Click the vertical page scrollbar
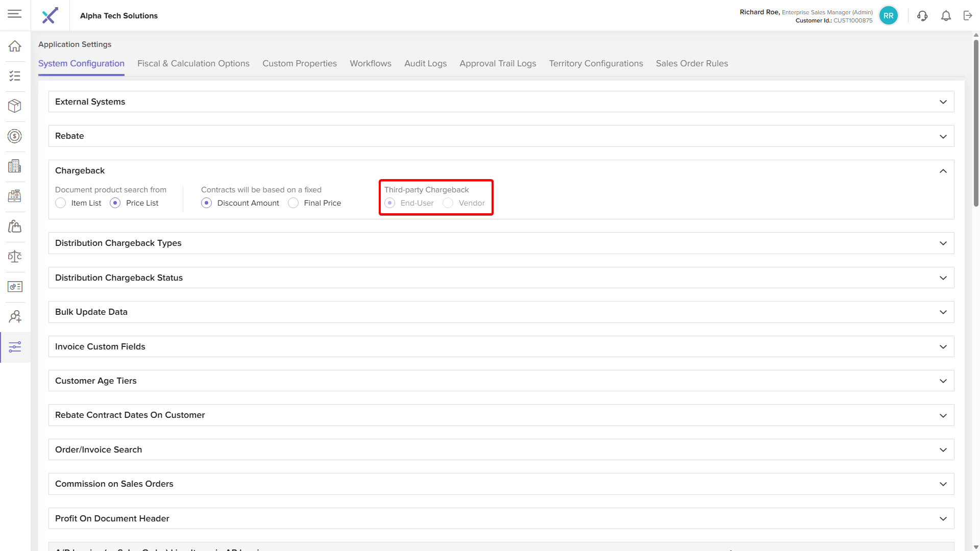 976,122
